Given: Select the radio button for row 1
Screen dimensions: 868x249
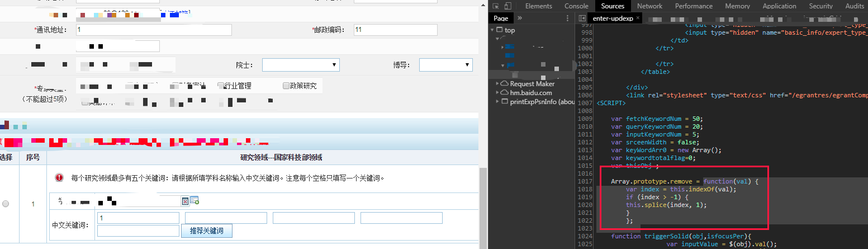Looking at the screenshot, I should [6, 204].
